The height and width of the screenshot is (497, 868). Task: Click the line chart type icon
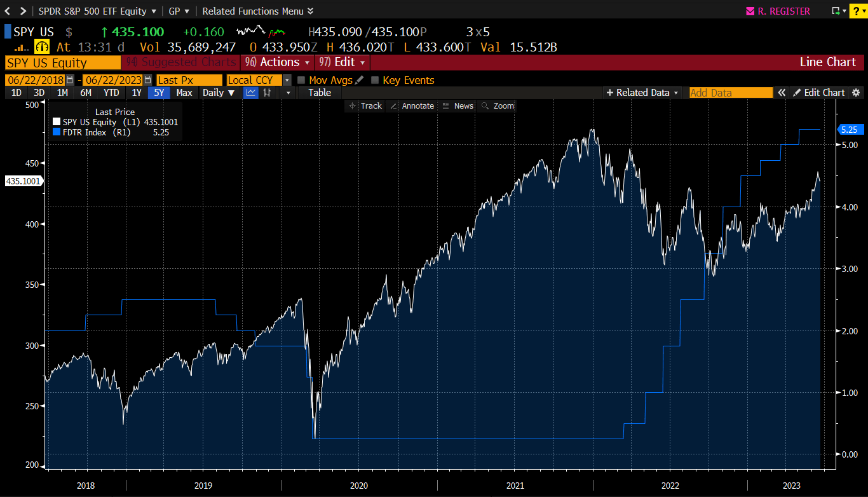point(250,92)
